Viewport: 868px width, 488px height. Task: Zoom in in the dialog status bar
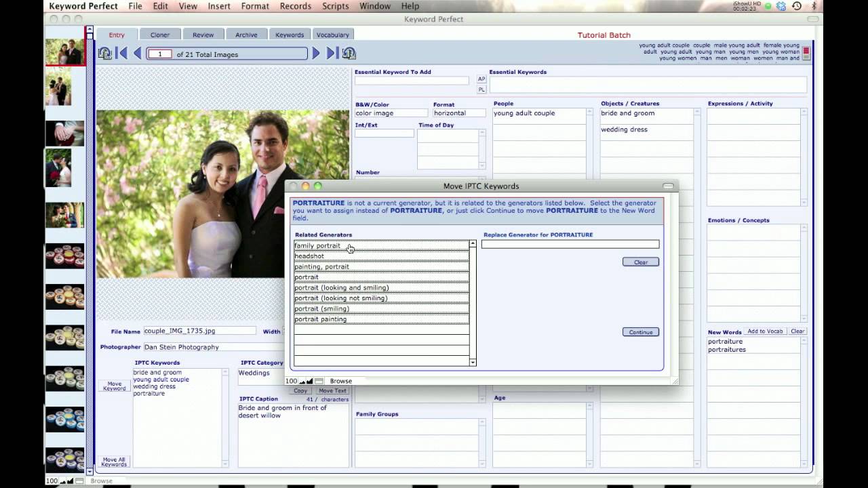click(x=310, y=381)
